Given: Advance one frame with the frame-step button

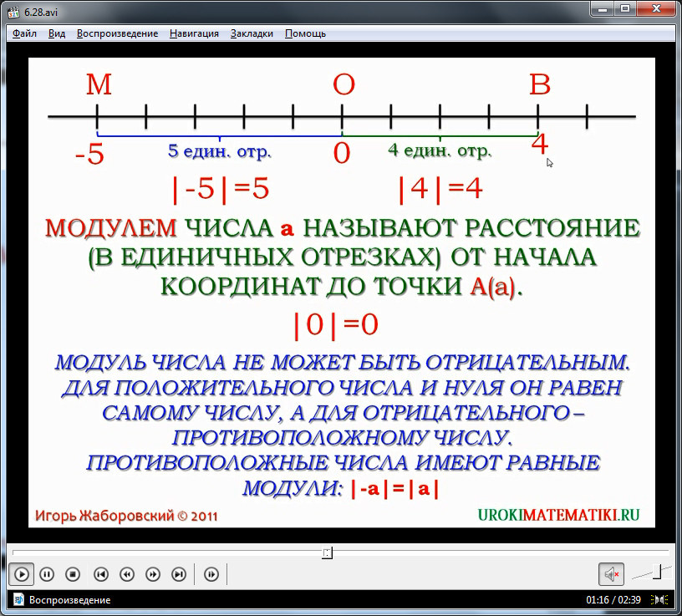Looking at the screenshot, I should click(x=211, y=574).
